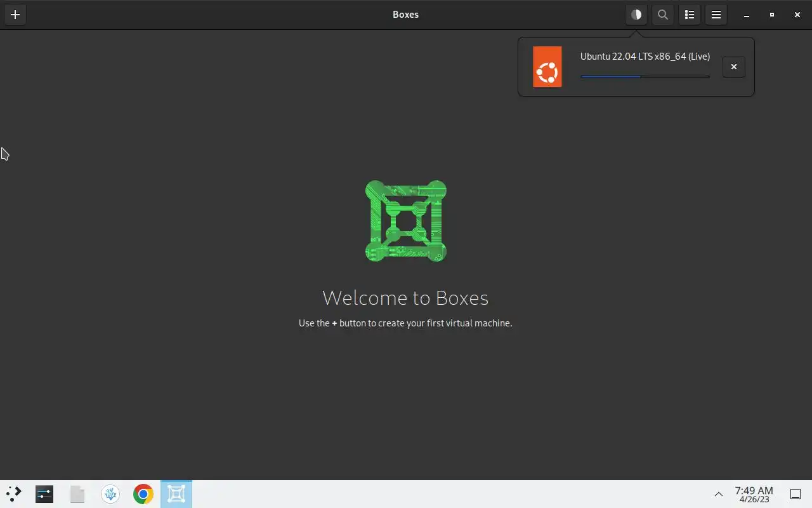Click the Welcome to Boxes heading

pos(405,298)
